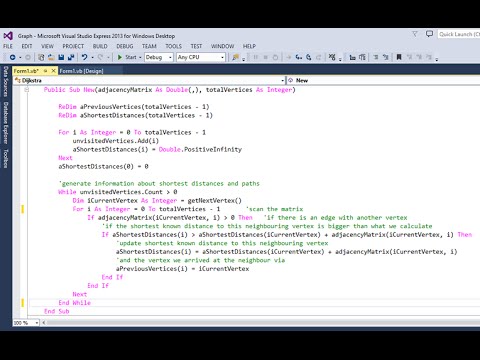Image resolution: width=480 pixels, height=360 pixels.
Task: Open the HELP menu
Action: pos(249,46)
